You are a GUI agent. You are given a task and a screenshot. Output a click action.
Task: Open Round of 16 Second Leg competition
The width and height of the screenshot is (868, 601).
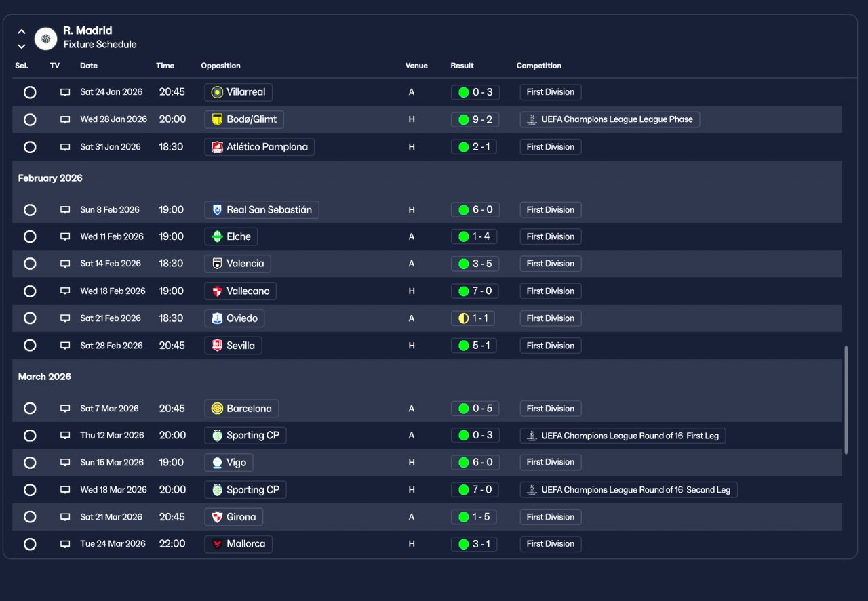tap(629, 490)
